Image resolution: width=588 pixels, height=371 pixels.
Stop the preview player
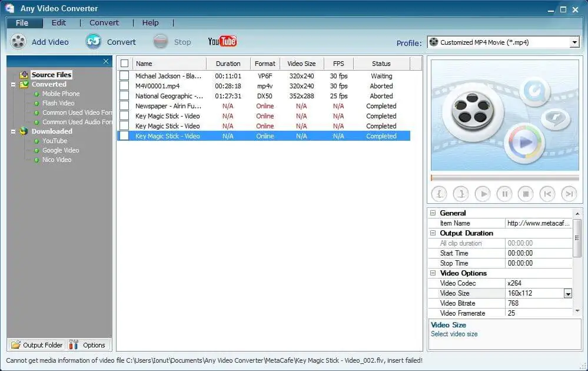(526, 193)
